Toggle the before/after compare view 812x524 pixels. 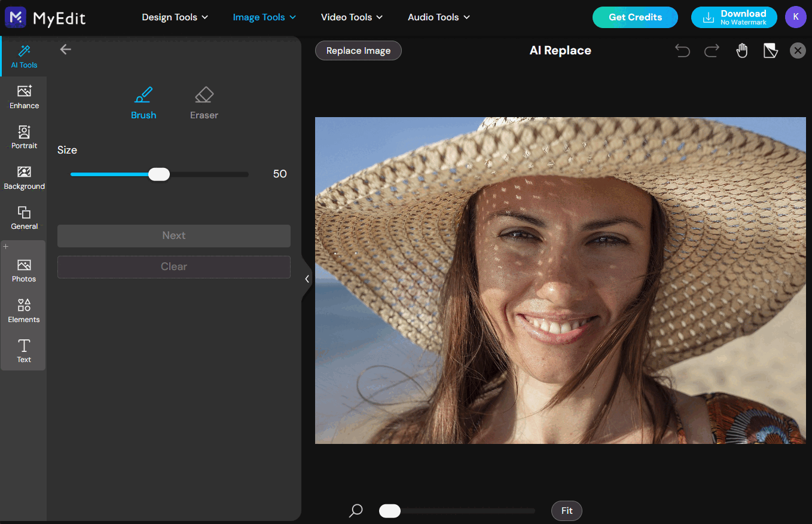pos(771,51)
